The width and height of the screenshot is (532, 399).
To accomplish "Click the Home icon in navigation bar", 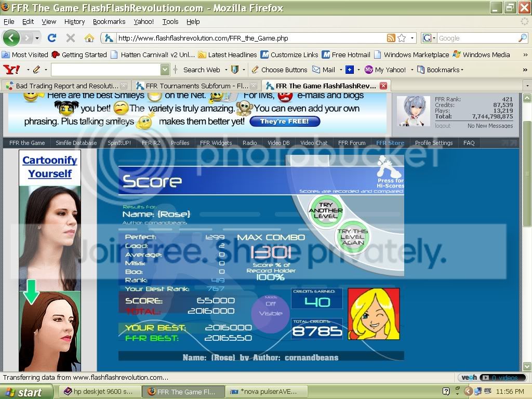I will click(89, 38).
